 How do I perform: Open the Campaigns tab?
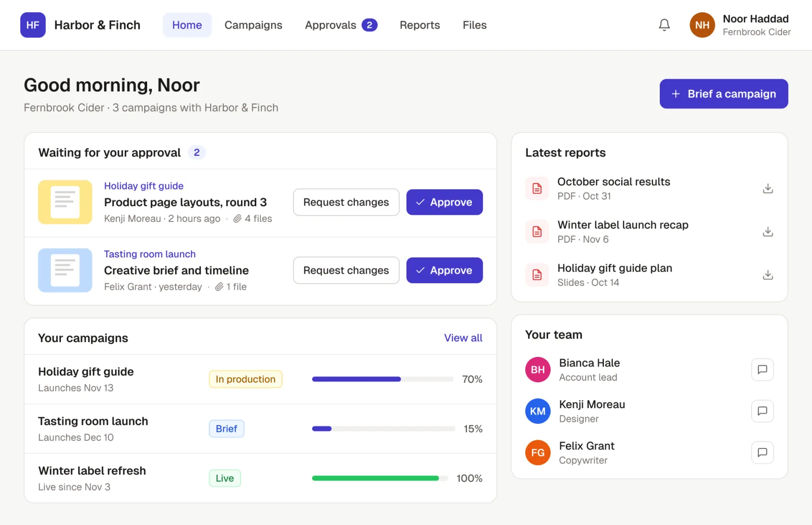253,25
